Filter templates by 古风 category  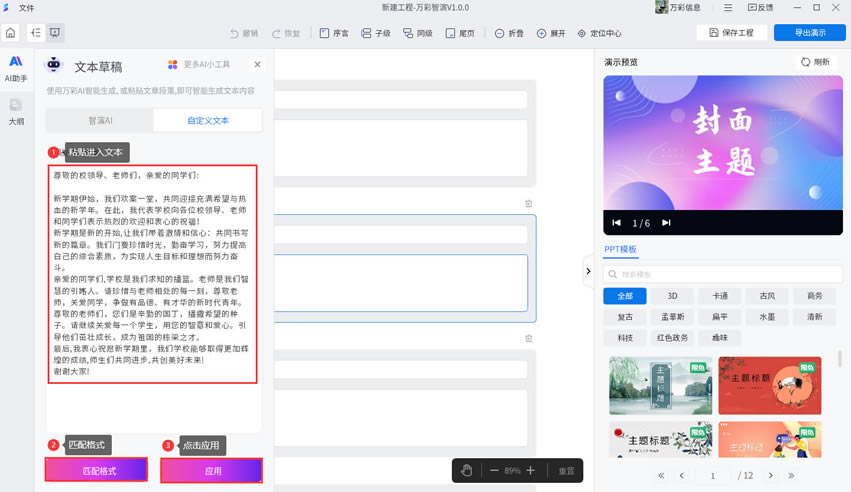(767, 296)
